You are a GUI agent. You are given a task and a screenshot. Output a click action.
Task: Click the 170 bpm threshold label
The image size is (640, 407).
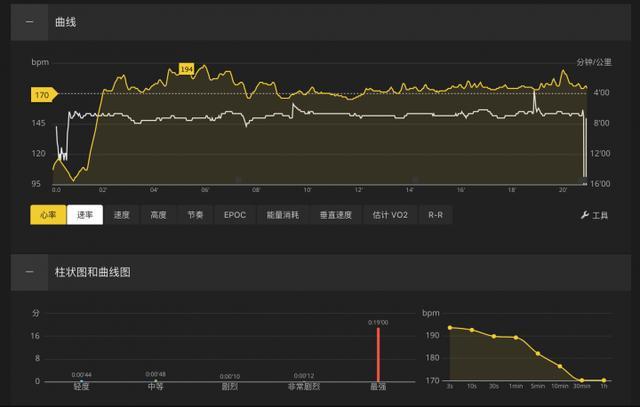click(x=43, y=95)
